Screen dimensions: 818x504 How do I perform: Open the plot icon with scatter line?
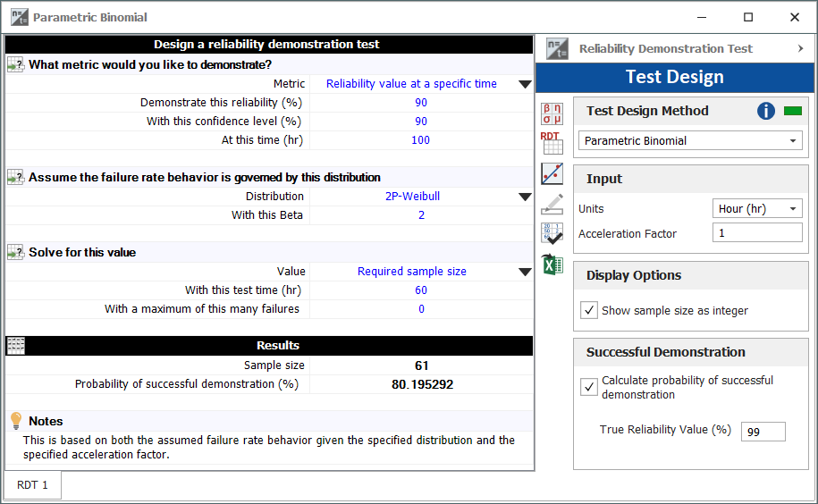coord(552,173)
